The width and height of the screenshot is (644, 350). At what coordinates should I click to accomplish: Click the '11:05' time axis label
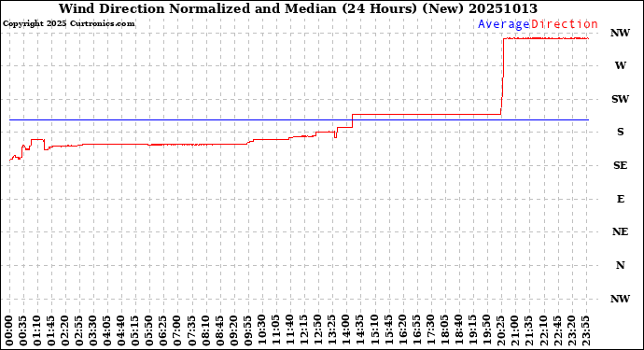[276, 330]
